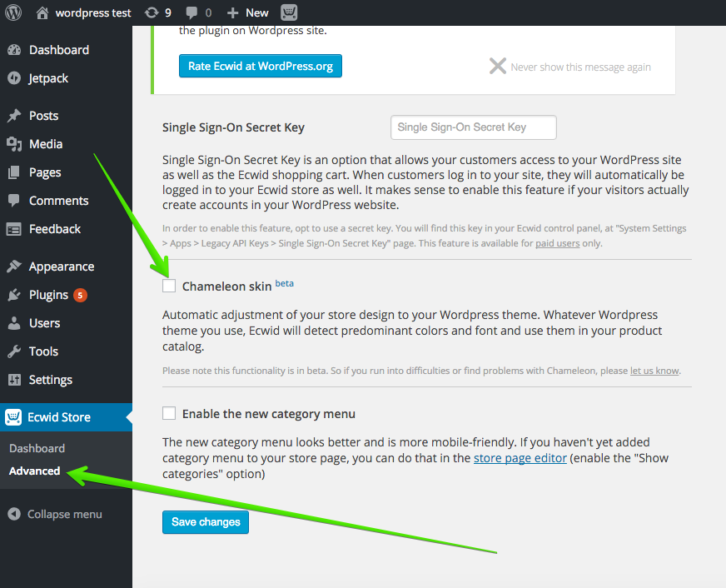
Task: Select Ecwid Store in the sidebar
Action: 67,417
